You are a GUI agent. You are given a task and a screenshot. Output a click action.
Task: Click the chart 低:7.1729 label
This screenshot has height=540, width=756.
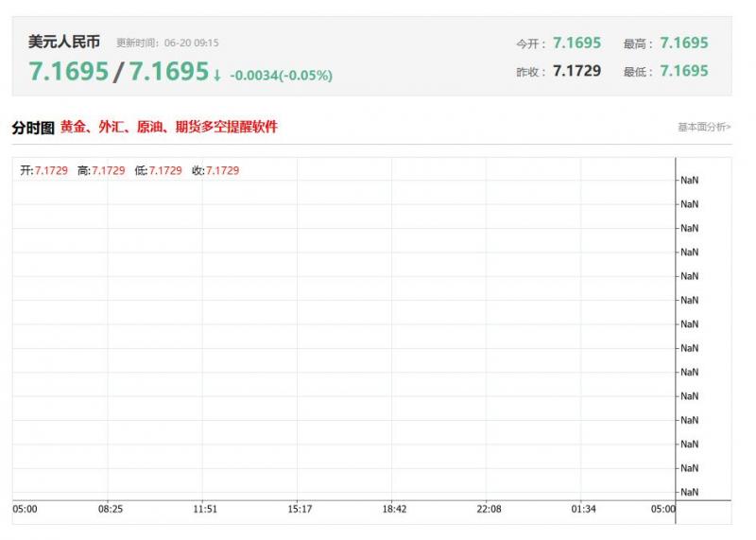point(158,170)
